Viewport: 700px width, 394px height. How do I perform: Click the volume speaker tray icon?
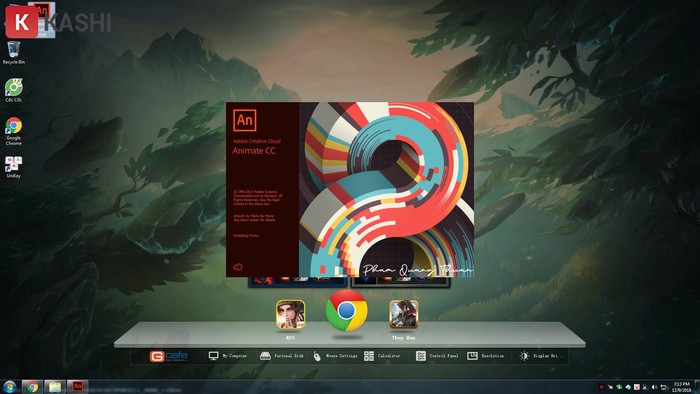tap(654, 387)
